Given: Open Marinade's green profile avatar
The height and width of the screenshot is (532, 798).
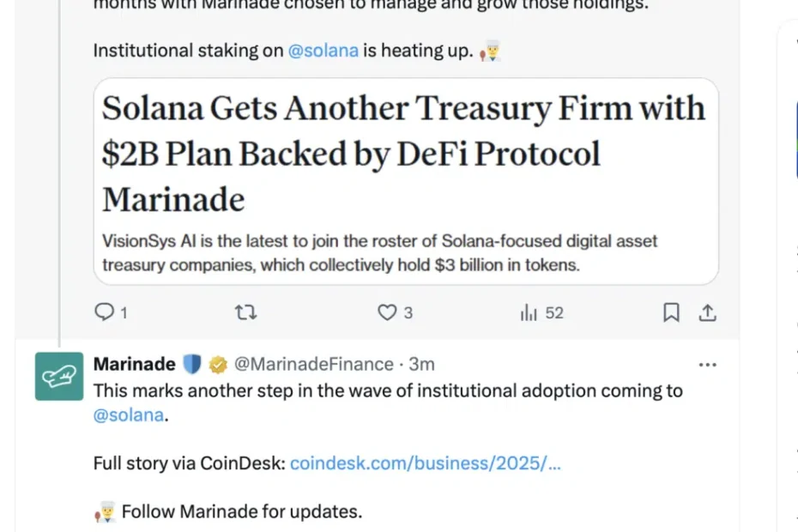Looking at the screenshot, I should point(59,376).
